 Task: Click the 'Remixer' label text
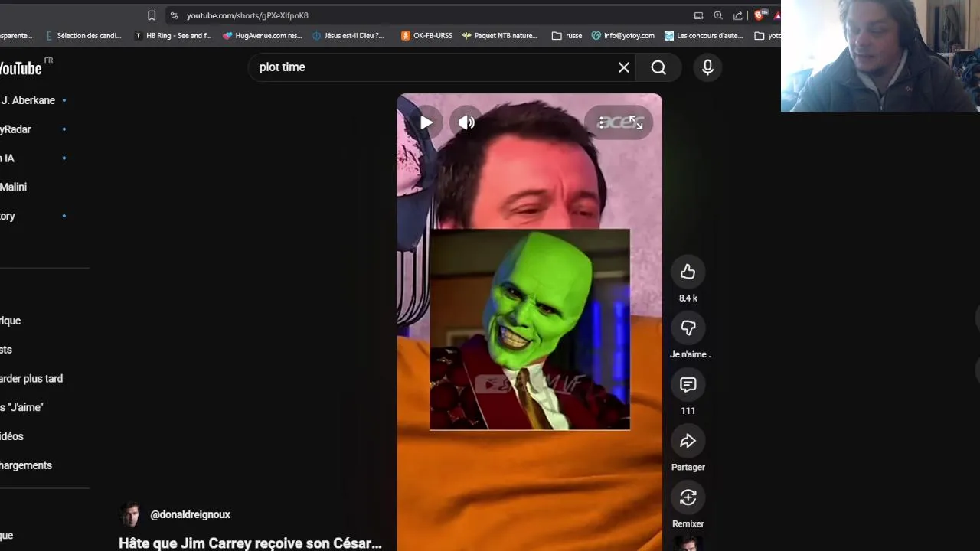coord(688,524)
